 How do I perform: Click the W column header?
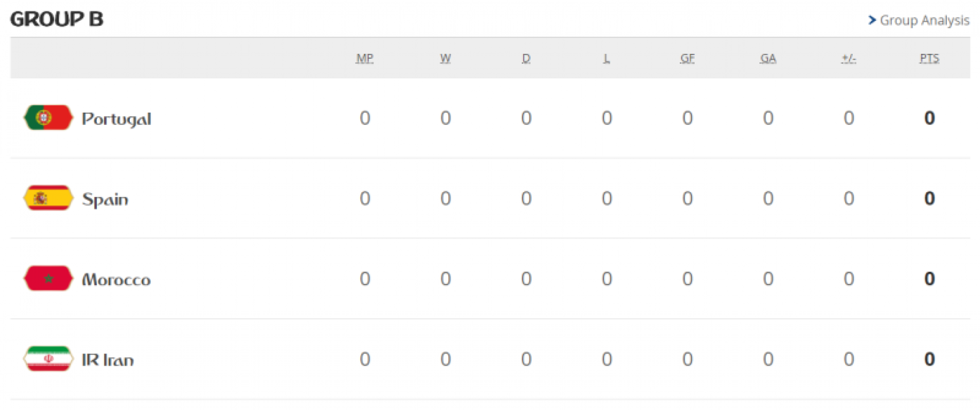click(445, 58)
